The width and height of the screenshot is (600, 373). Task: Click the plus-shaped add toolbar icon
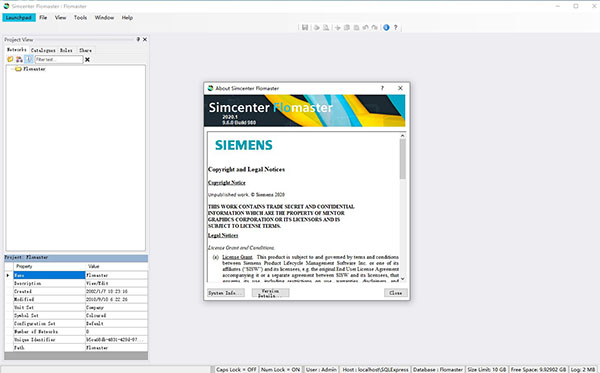[x=338, y=28]
